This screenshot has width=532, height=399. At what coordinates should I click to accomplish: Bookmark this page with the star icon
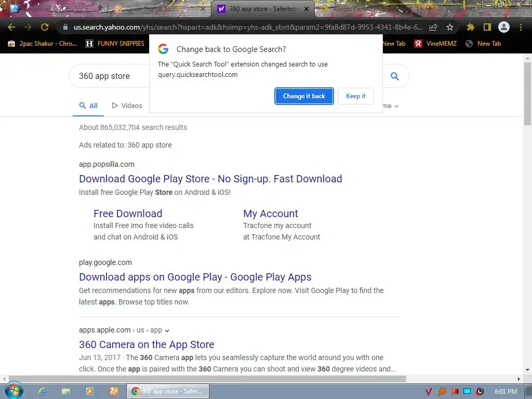[450, 27]
